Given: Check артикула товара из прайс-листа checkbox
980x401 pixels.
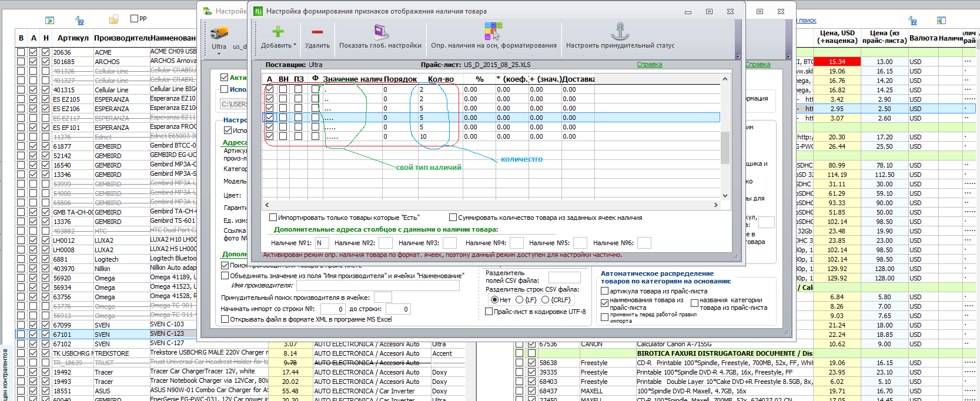Looking at the screenshot, I should (604, 291).
